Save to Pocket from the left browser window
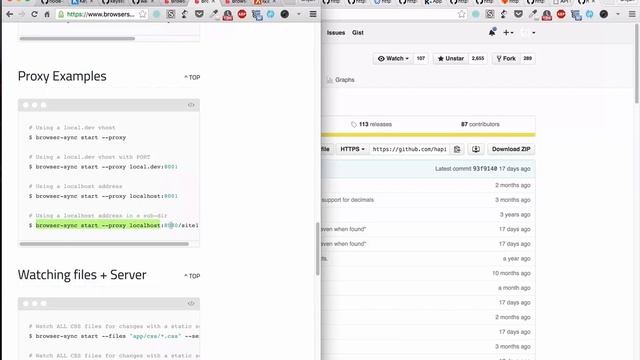 199,14
